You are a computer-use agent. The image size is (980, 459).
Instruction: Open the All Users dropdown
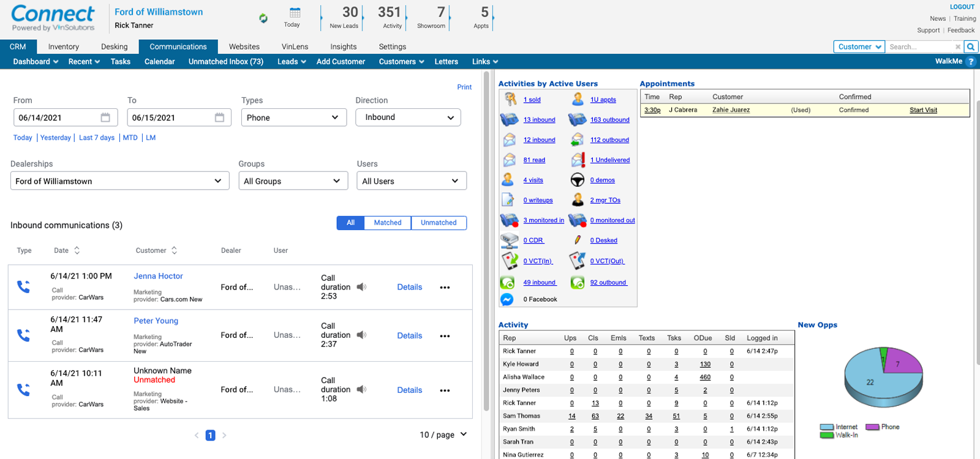coord(412,181)
